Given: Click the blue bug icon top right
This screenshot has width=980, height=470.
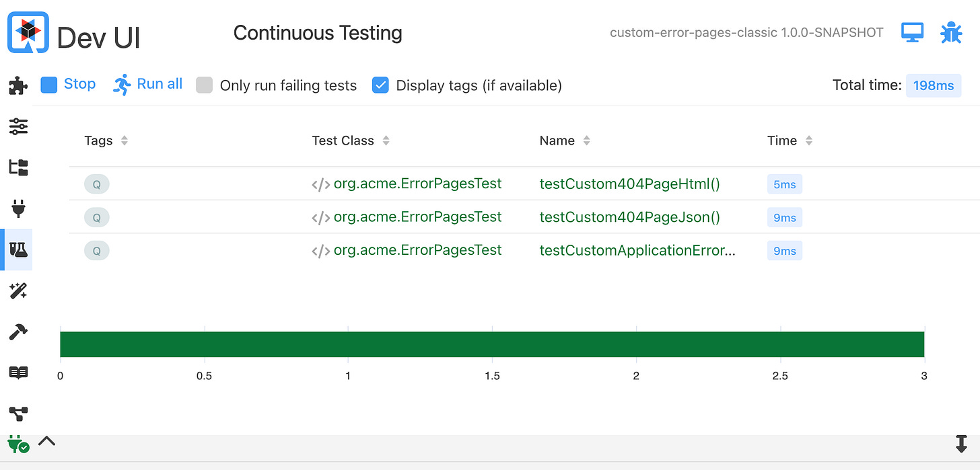Looking at the screenshot, I should click(x=951, y=32).
